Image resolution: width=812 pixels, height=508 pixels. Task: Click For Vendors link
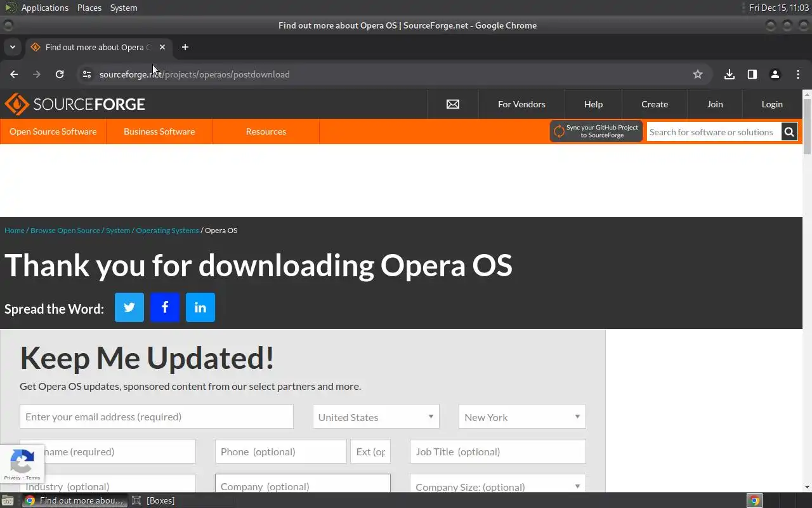[x=521, y=104]
